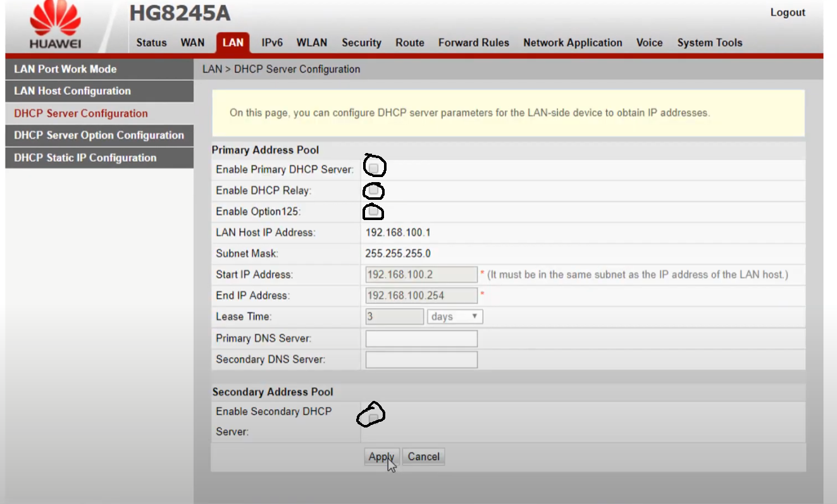Open the Network Application tab
This screenshot has height=504, width=837.
(573, 43)
